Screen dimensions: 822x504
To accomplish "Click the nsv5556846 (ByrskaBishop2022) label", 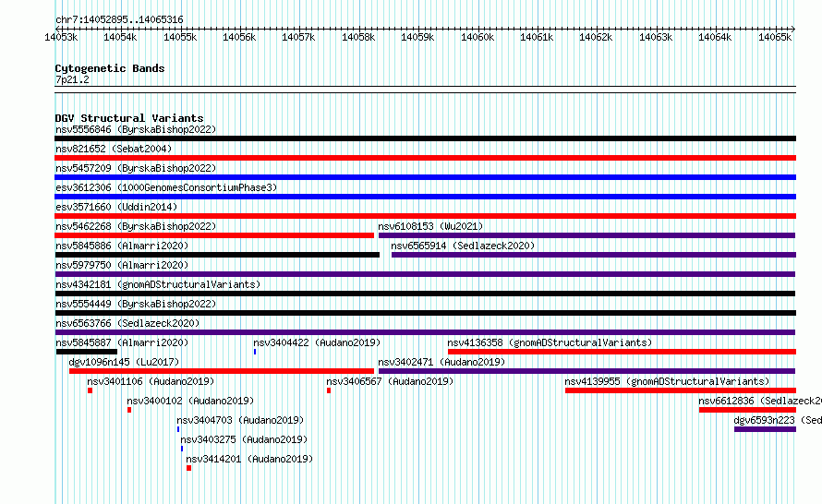I will (x=136, y=129).
